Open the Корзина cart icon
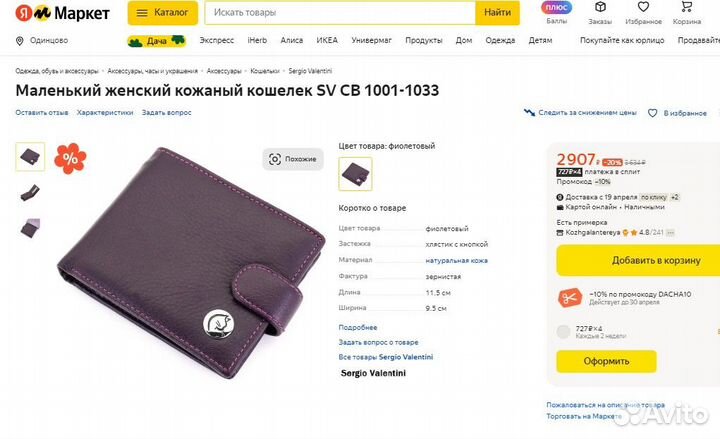 pyautogui.click(x=686, y=7)
